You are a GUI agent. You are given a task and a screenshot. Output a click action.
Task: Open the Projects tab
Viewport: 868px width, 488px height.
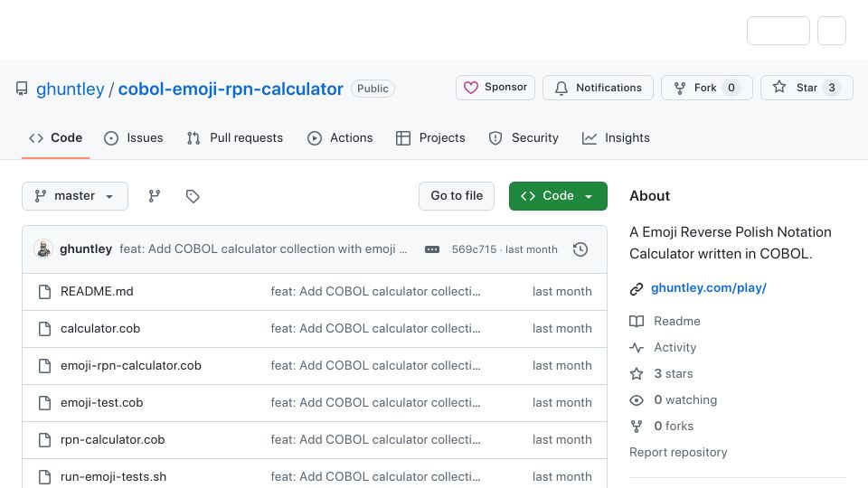coord(430,137)
